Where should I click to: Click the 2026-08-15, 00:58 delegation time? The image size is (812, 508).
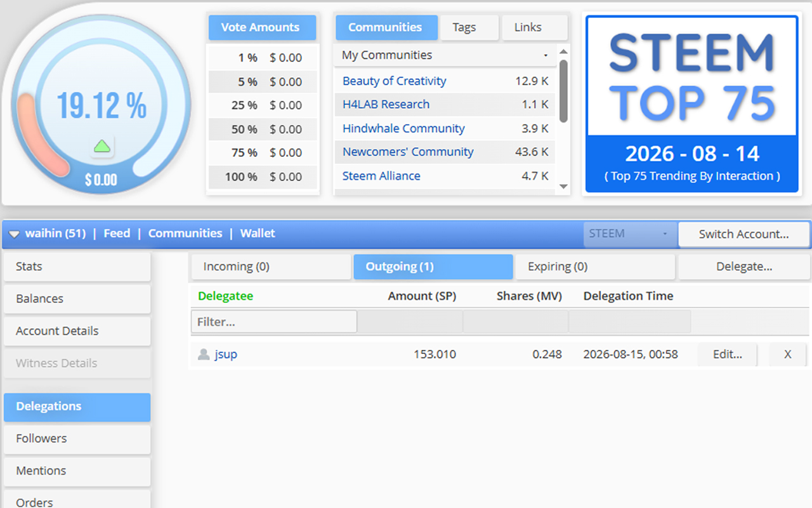[x=631, y=354]
